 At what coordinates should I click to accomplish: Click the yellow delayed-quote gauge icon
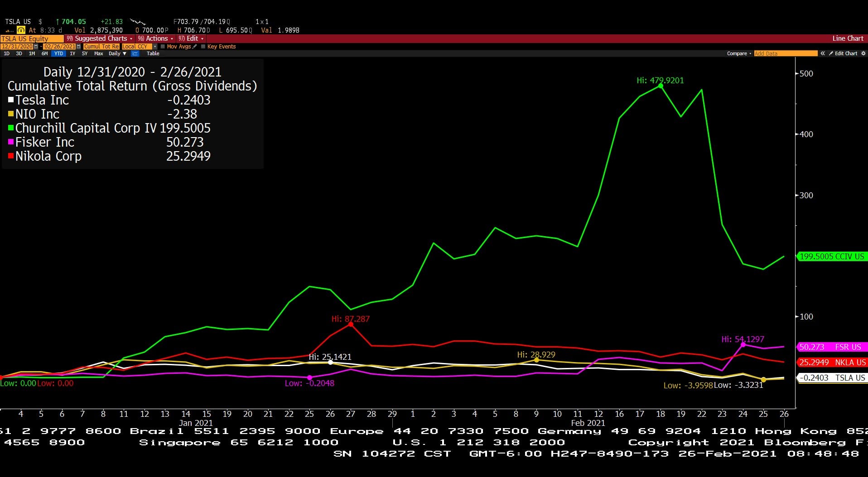tap(21, 30)
